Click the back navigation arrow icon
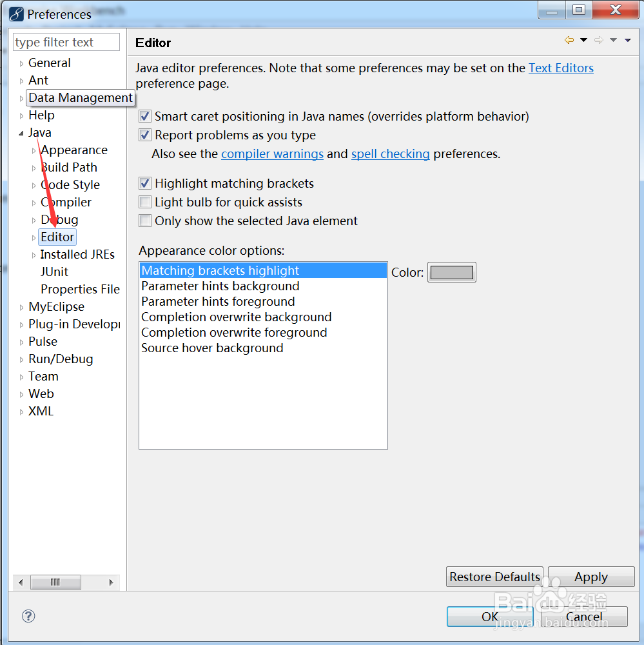 pos(569,40)
